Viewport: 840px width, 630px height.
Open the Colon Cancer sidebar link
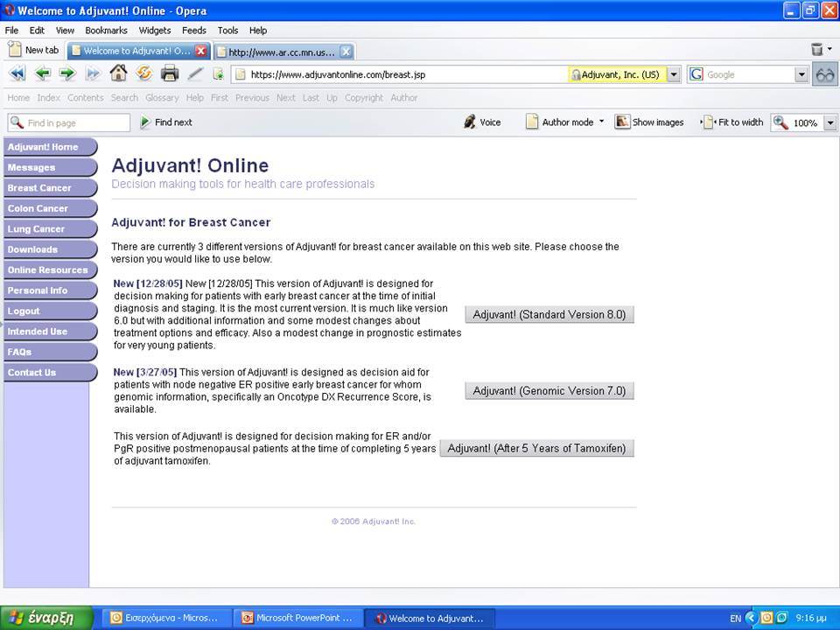click(x=51, y=208)
